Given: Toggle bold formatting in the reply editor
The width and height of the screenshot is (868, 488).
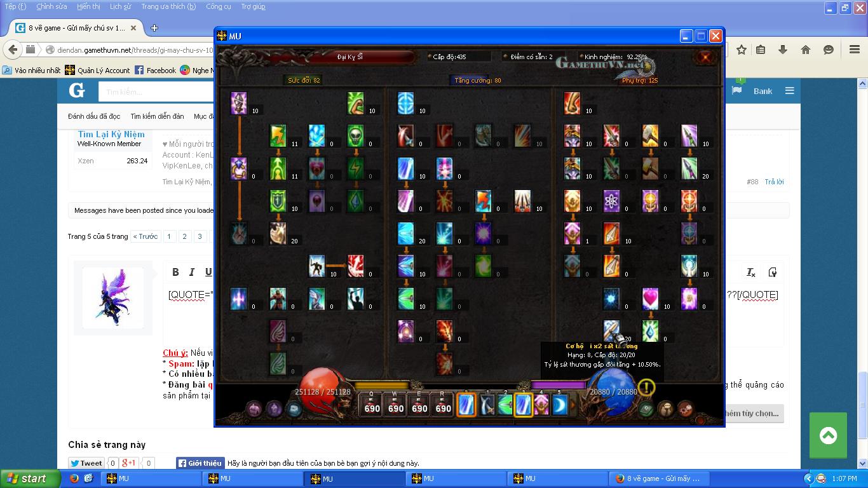Looking at the screenshot, I should point(175,272).
